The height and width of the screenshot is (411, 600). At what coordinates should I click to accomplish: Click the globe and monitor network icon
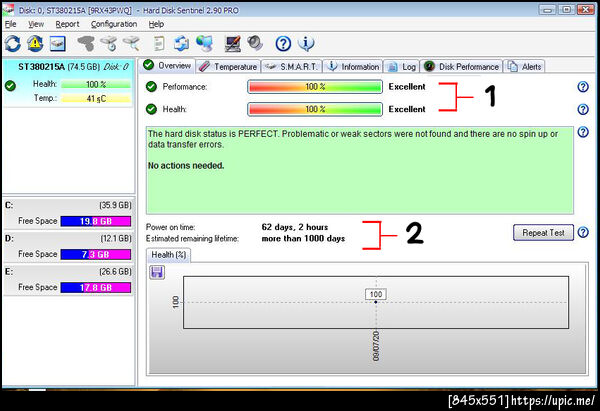pos(204,43)
